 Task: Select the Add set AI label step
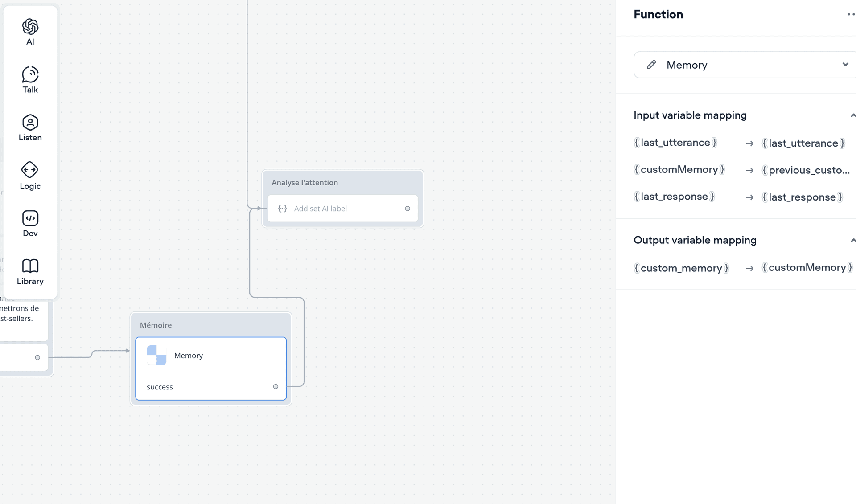[x=342, y=209]
